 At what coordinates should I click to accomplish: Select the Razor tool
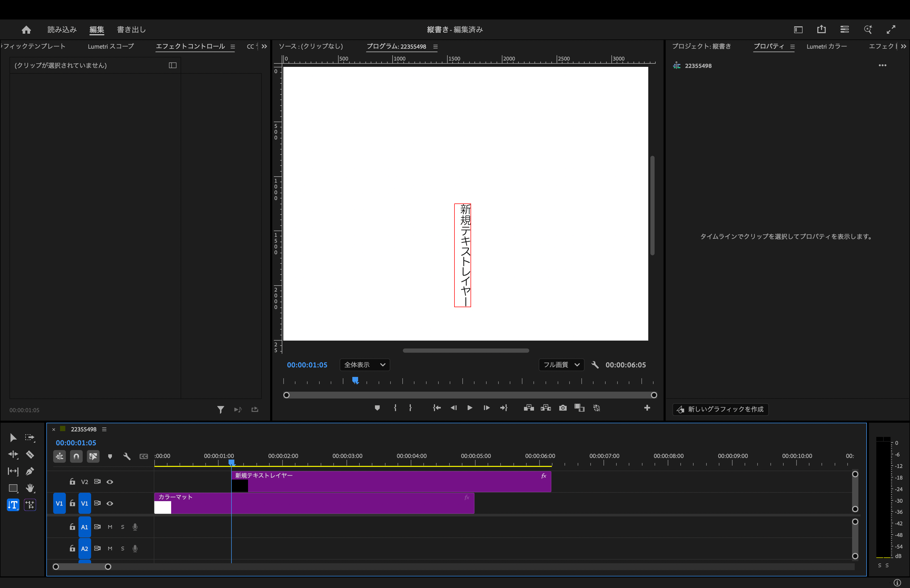point(30,454)
